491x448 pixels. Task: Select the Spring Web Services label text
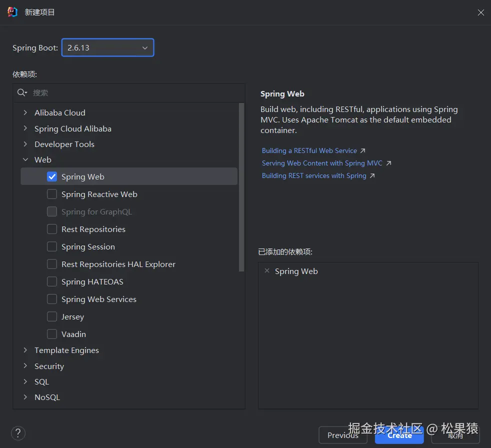tap(99, 299)
